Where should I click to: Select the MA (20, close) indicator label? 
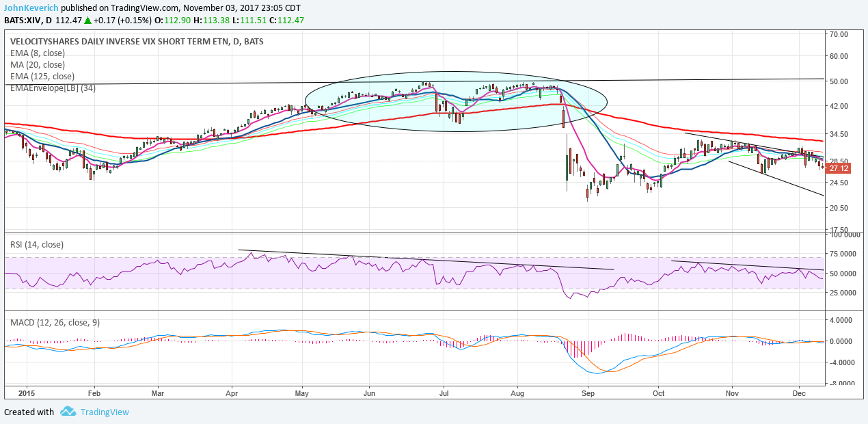[36, 64]
